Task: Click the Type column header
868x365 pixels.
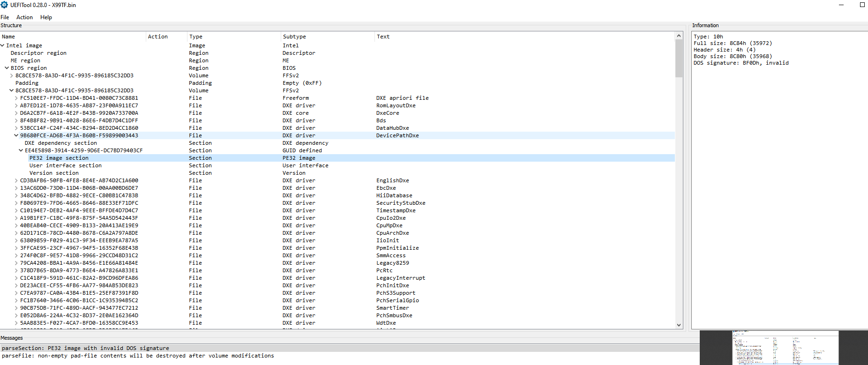Action: [x=234, y=37]
